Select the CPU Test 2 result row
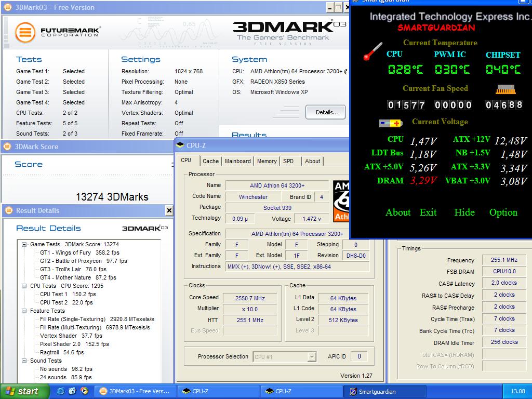The height and width of the screenshot is (399, 532). click(x=66, y=303)
